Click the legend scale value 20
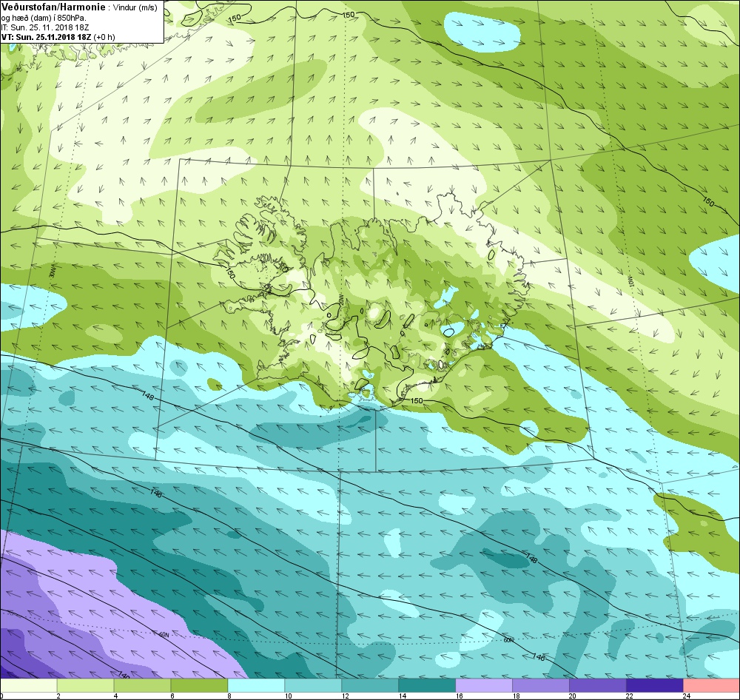The width and height of the screenshot is (740, 700). pos(573,696)
